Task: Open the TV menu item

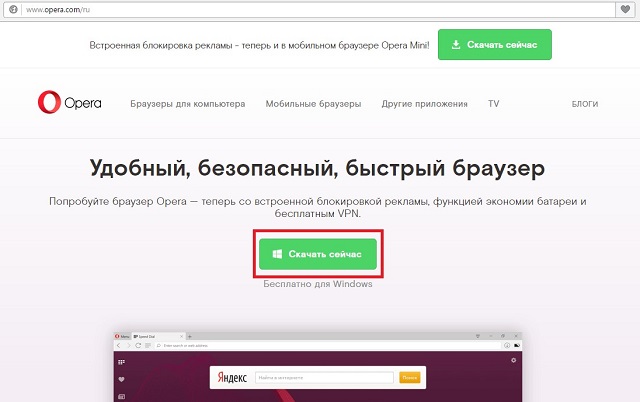Action: (x=493, y=104)
